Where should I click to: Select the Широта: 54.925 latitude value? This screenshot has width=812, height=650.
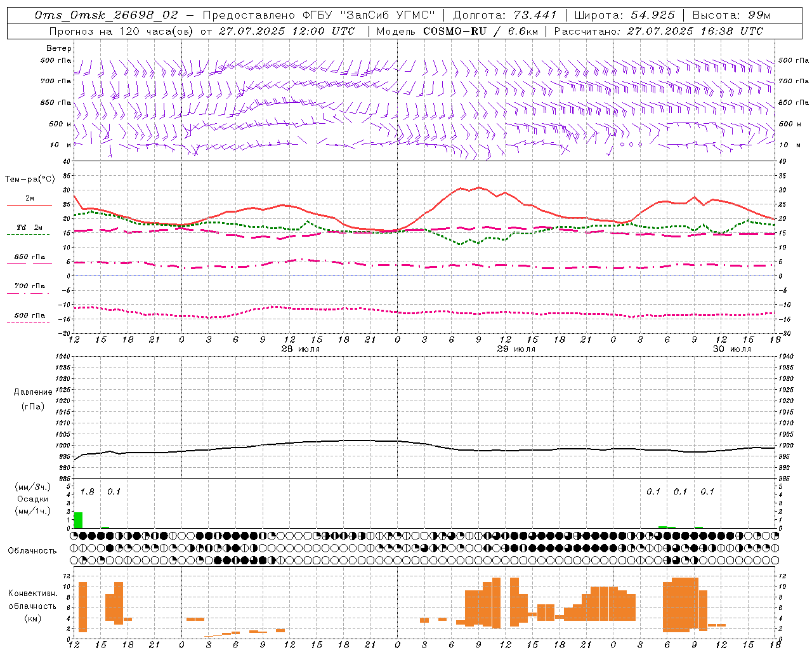point(624,15)
